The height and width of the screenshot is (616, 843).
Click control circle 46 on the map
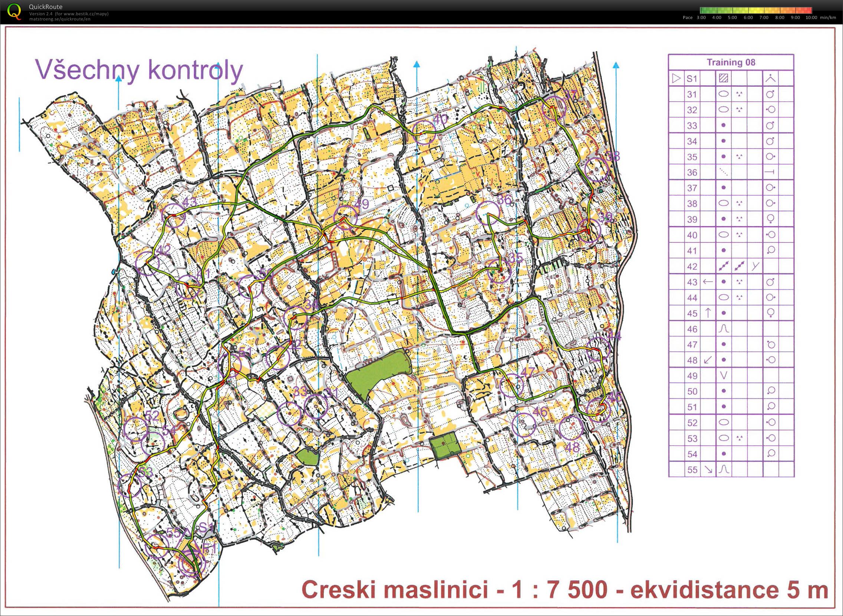[x=524, y=424]
